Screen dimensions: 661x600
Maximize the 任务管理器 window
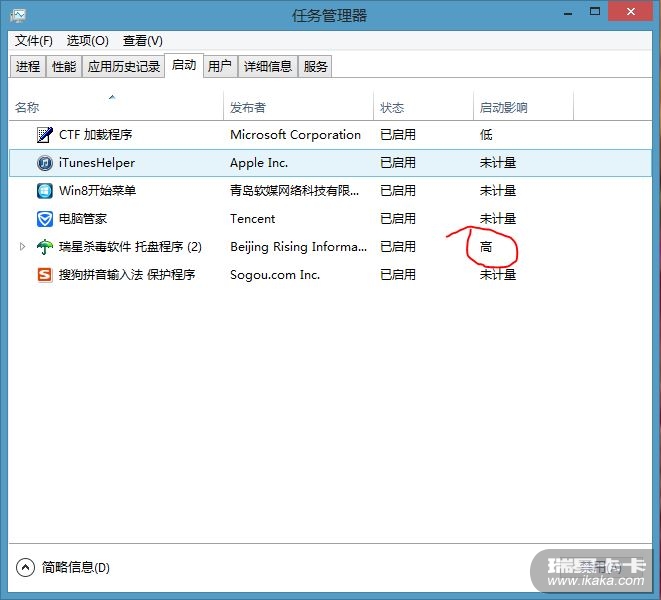coord(595,12)
